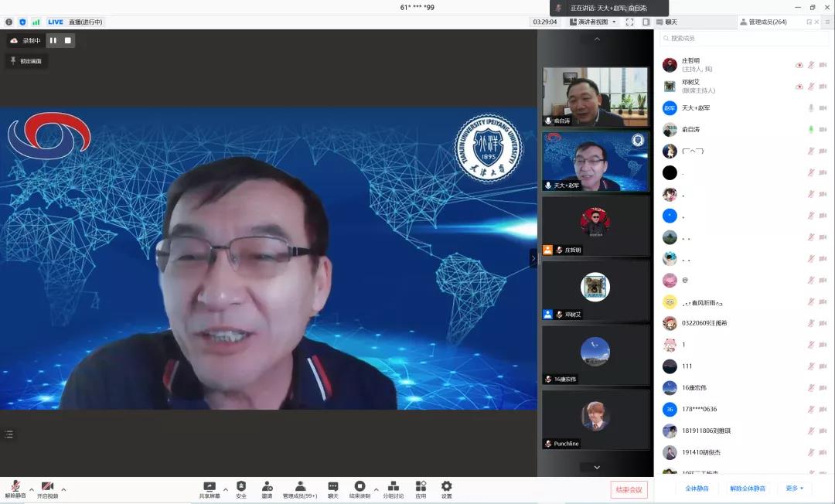Viewport: 835px width, 504px height.
Task: Enter full screen via the fullscreen icon
Action: pyautogui.click(x=629, y=22)
